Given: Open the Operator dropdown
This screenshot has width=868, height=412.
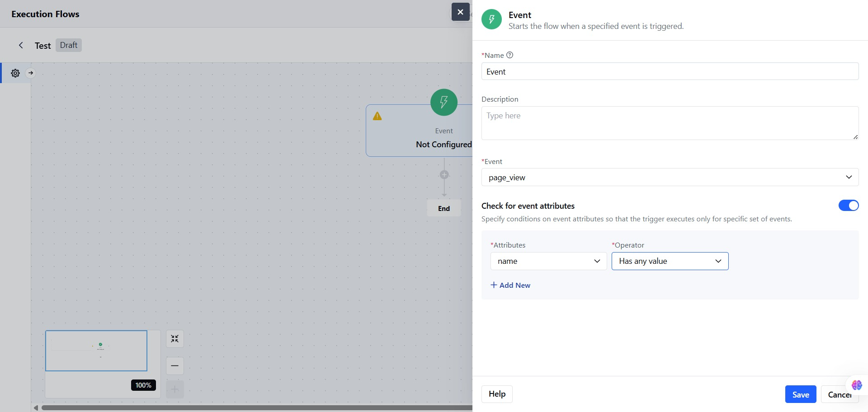Looking at the screenshot, I should click(670, 261).
